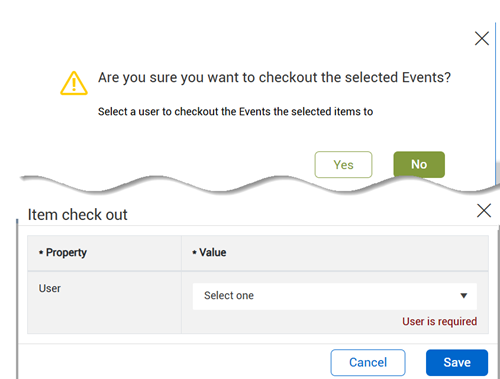
Task: Click the required asterisk beside Value
Action: pos(194,253)
